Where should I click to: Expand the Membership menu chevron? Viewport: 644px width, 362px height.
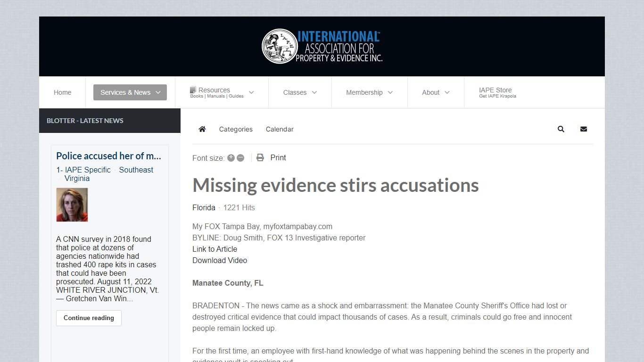[x=390, y=92]
